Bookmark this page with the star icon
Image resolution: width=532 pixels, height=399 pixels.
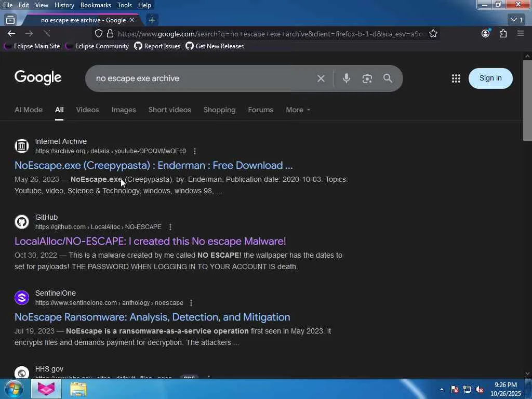click(433, 33)
